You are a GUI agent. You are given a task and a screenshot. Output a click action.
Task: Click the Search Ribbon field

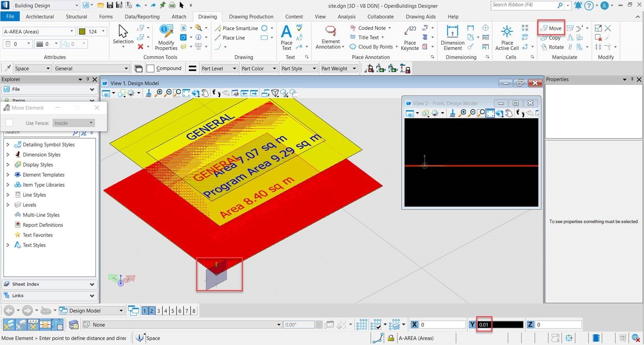pyautogui.click(x=527, y=5)
